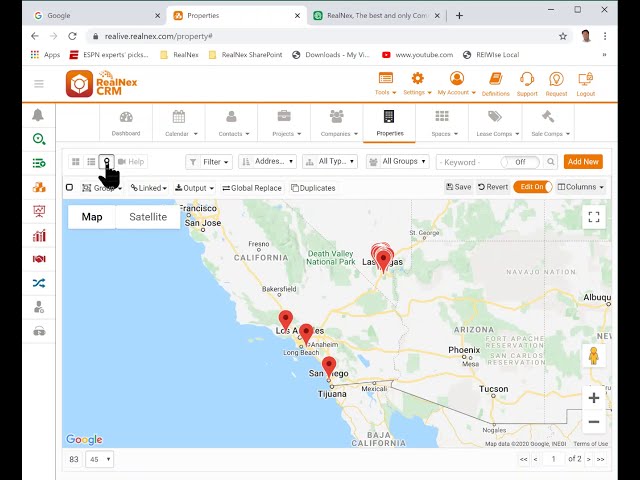Image resolution: width=640 pixels, height=480 pixels.
Task: Select the Street View pegman
Action: click(594, 356)
